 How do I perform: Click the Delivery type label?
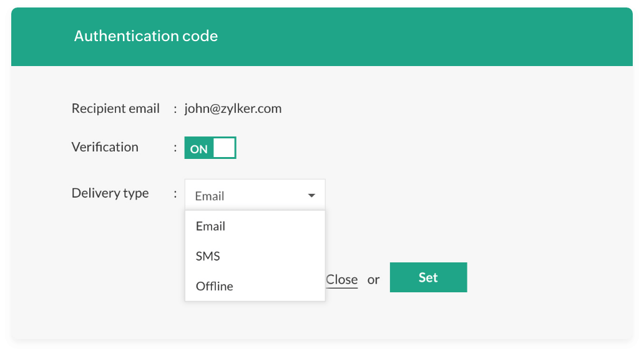click(x=110, y=193)
